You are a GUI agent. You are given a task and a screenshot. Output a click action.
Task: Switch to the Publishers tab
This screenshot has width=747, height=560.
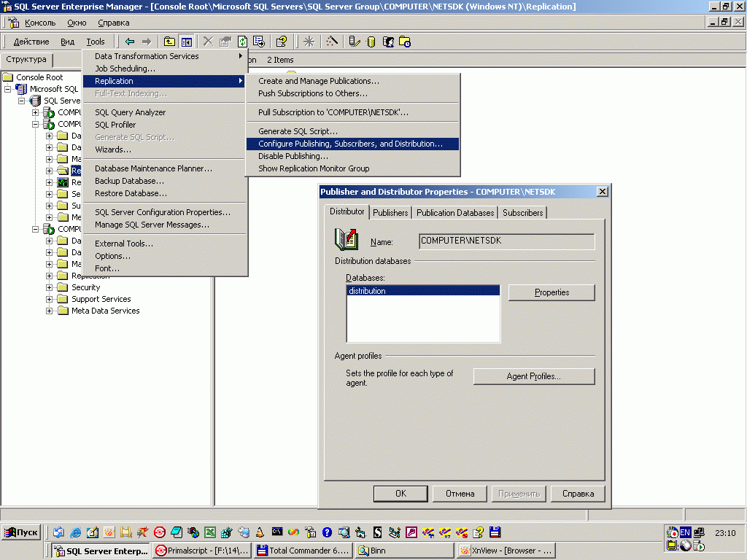(x=390, y=213)
